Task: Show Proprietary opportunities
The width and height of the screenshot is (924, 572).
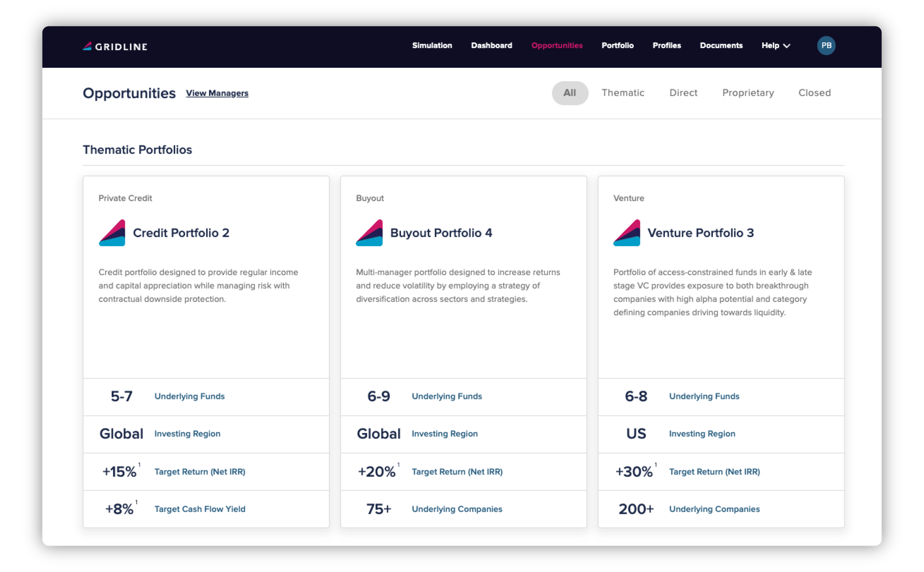Action: point(748,93)
